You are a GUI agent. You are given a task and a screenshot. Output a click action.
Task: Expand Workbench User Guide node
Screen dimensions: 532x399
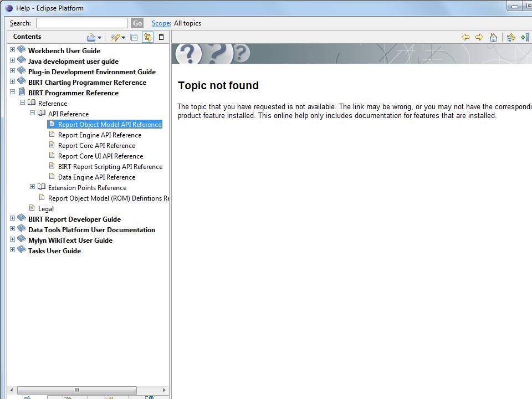click(13, 49)
